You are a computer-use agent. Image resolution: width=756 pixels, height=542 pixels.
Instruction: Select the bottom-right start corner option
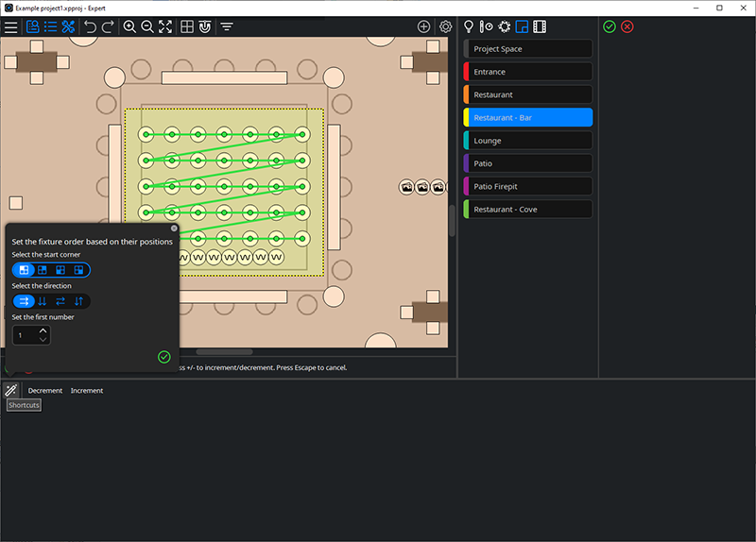[79, 271]
